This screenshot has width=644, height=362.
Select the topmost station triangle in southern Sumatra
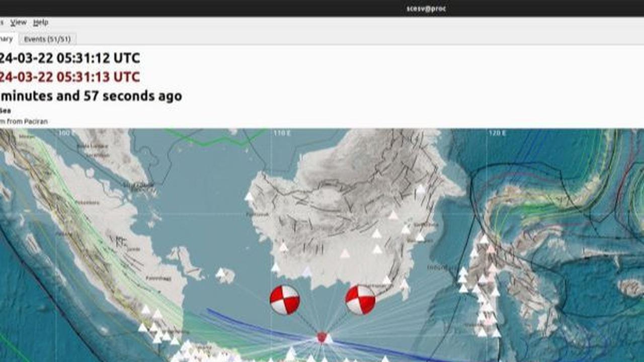click(146, 310)
